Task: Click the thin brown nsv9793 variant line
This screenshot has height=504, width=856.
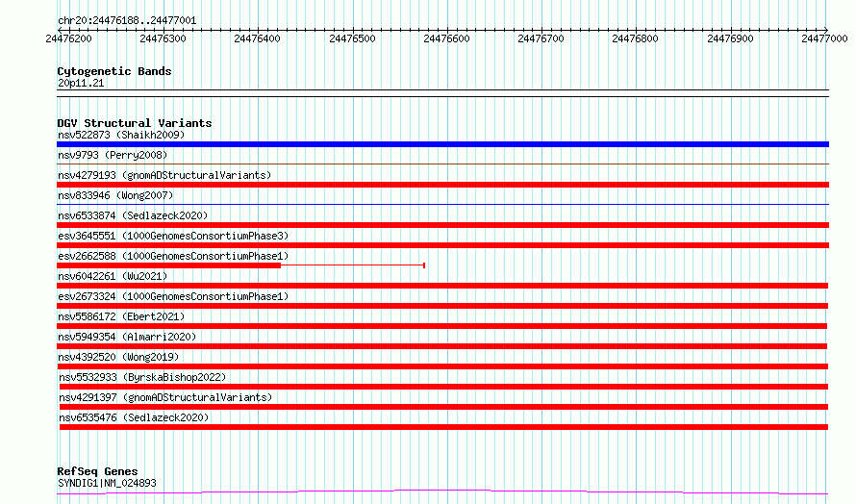Action: [x=442, y=164]
